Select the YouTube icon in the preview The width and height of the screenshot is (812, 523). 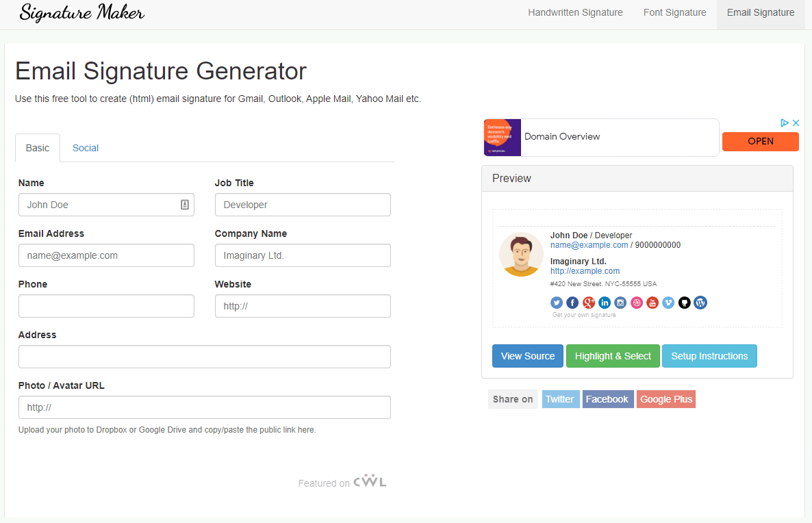click(652, 302)
